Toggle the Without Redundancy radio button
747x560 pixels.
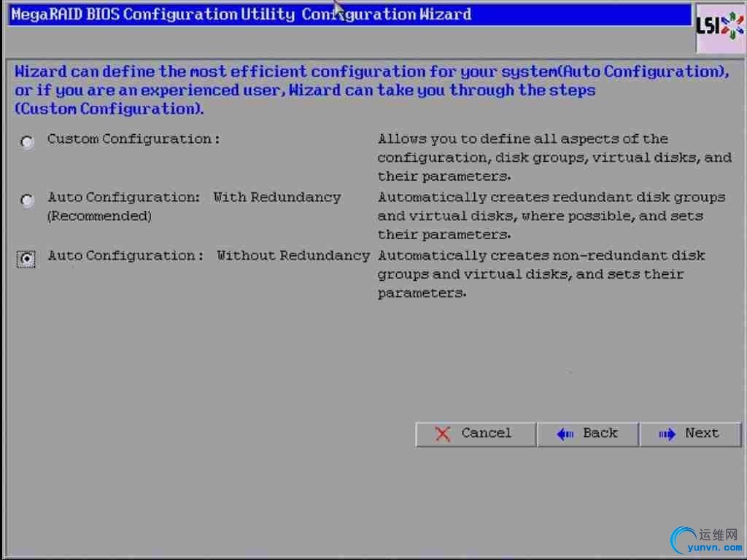pos(26,259)
